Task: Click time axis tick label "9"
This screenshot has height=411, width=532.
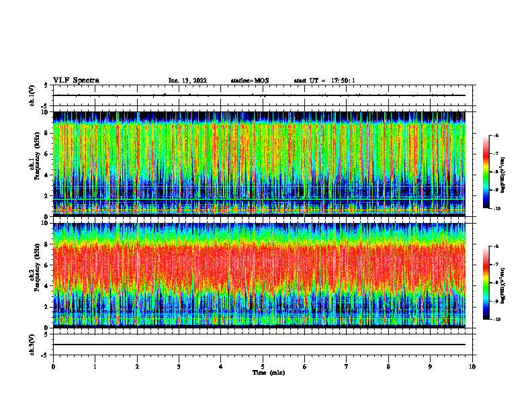Action: click(430, 367)
